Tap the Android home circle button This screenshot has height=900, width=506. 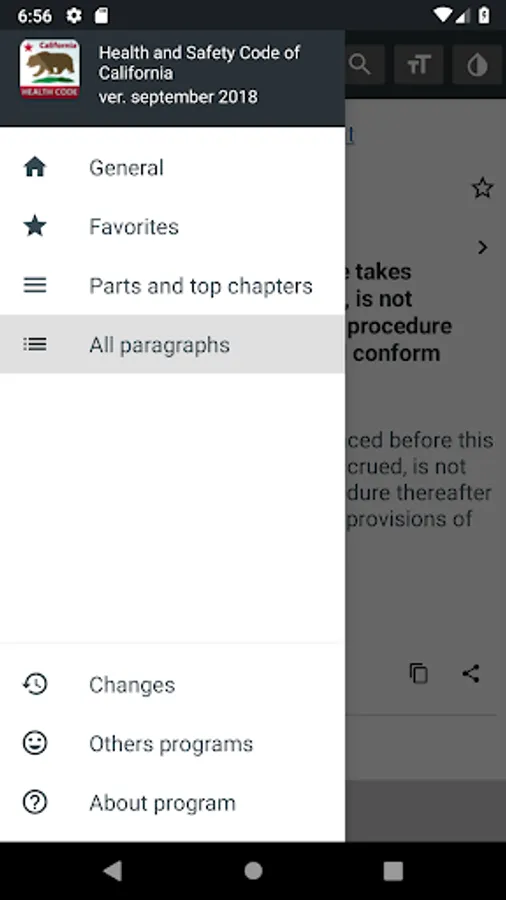[253, 871]
